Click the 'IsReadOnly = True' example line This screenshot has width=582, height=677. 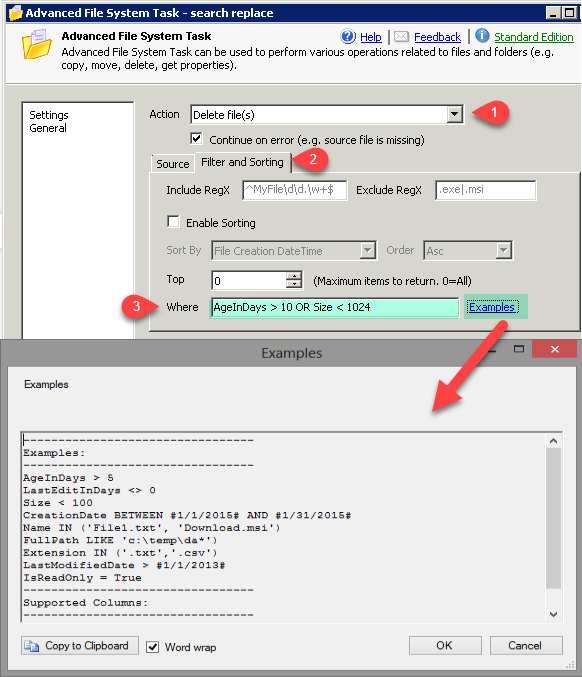coord(82,578)
